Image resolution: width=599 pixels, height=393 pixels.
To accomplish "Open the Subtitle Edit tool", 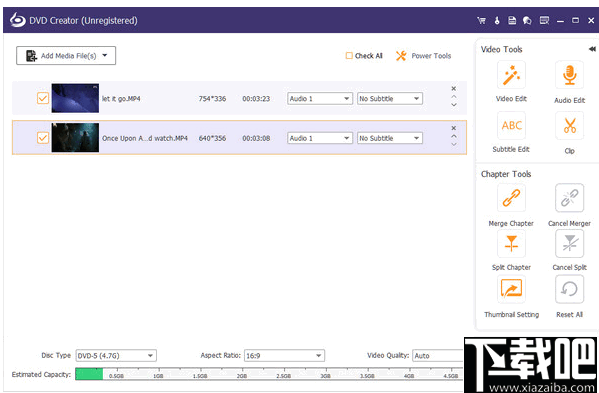I will tap(511, 125).
